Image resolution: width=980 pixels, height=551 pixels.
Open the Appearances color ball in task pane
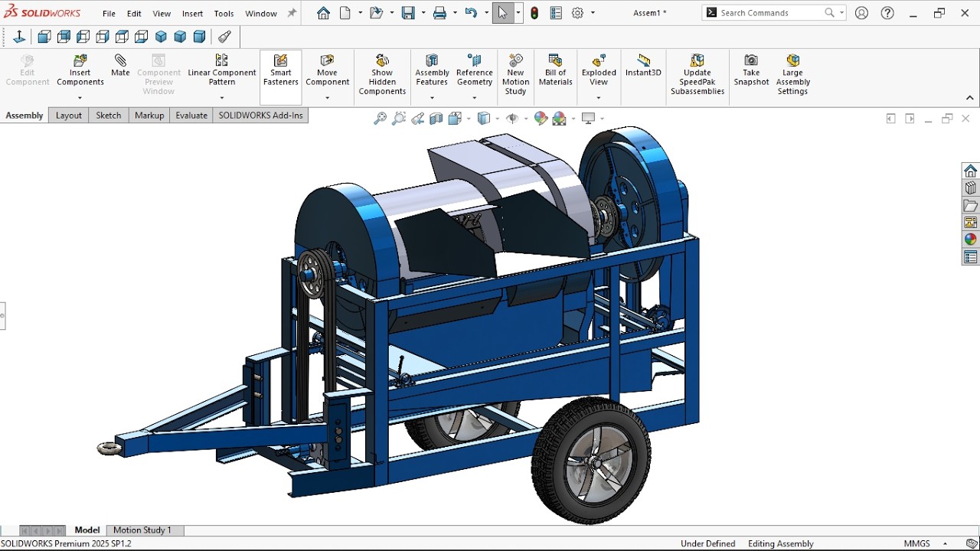[971, 240]
